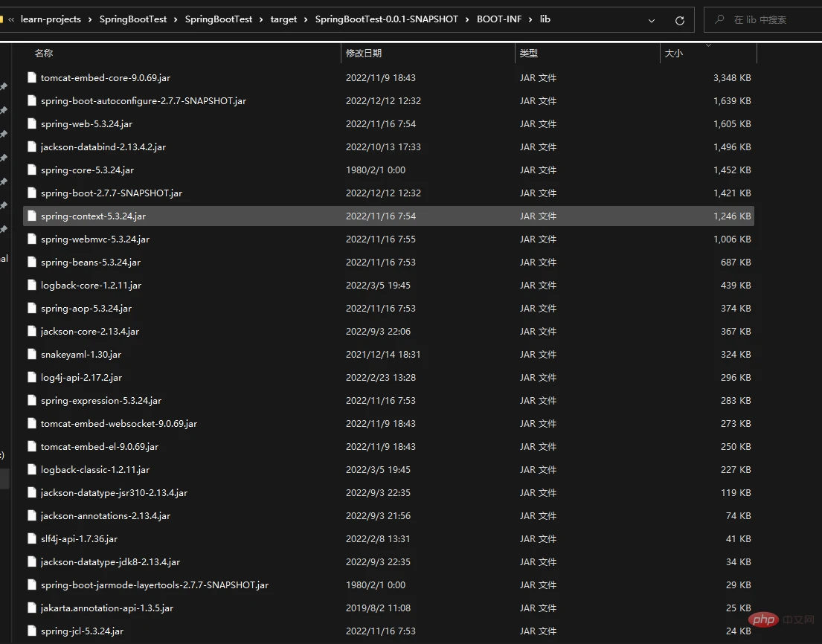The width and height of the screenshot is (822, 644).
Task: Go to learn-projects in breadcrumb path
Action: pyautogui.click(x=51, y=19)
